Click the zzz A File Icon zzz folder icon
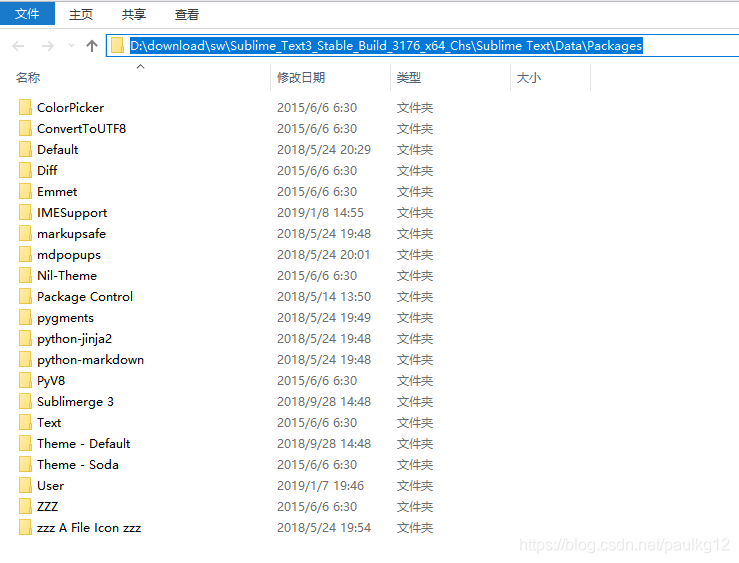The width and height of the screenshot is (739, 563). click(x=25, y=527)
